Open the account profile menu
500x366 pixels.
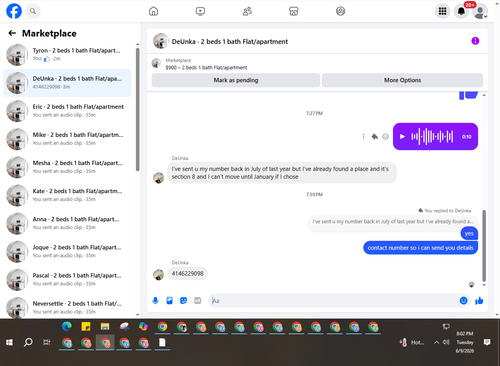[x=480, y=11]
